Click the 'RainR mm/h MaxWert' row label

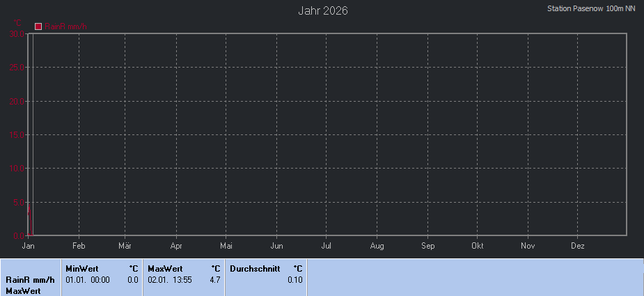30,285
